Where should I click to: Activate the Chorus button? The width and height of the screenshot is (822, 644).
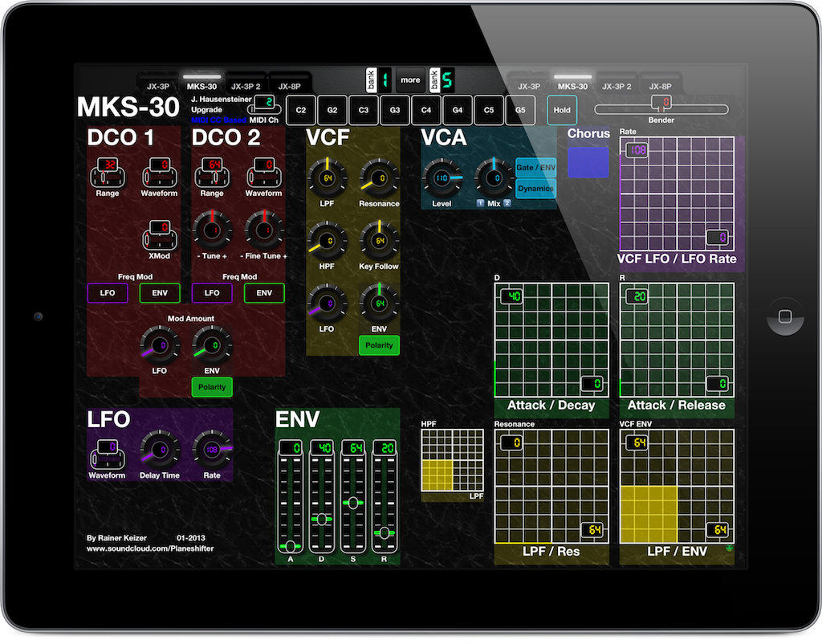(x=588, y=162)
